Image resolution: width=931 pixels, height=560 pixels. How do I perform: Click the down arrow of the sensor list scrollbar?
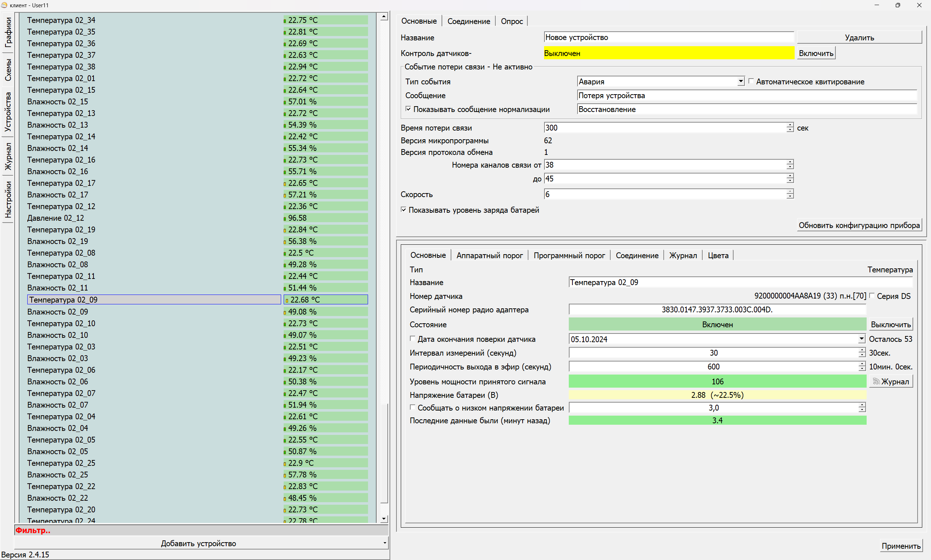click(384, 519)
